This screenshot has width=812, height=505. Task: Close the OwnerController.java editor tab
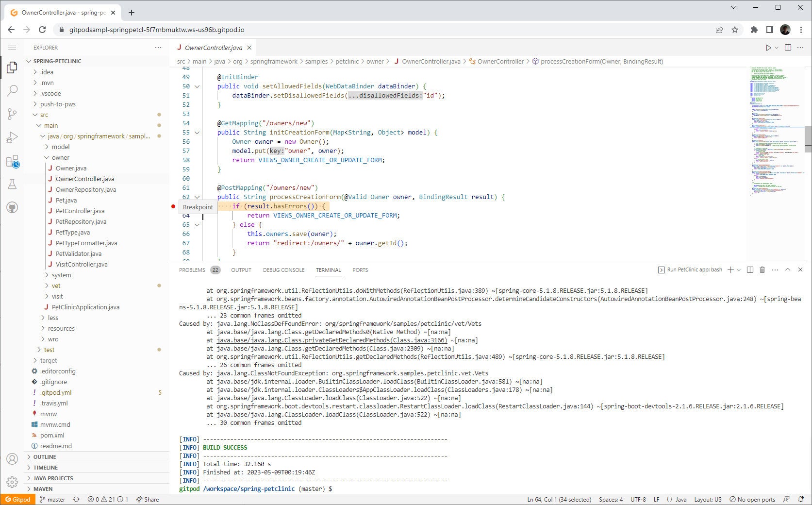[249, 48]
